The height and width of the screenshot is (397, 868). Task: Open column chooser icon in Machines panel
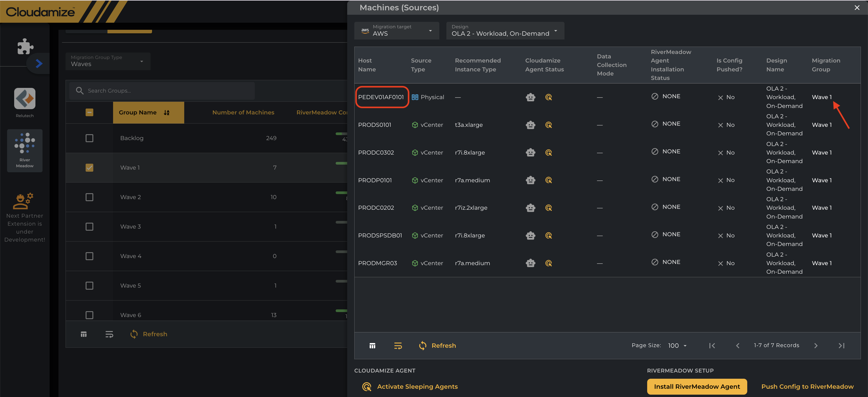[x=372, y=346]
